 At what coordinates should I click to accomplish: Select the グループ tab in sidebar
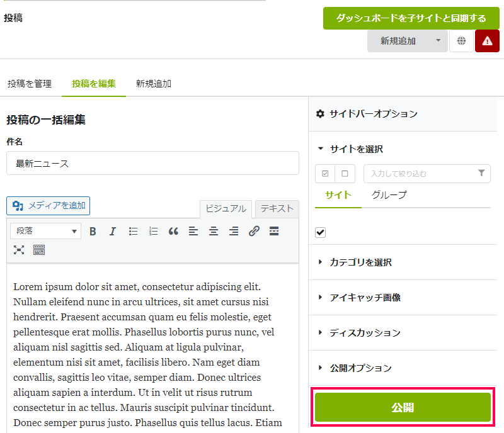389,195
